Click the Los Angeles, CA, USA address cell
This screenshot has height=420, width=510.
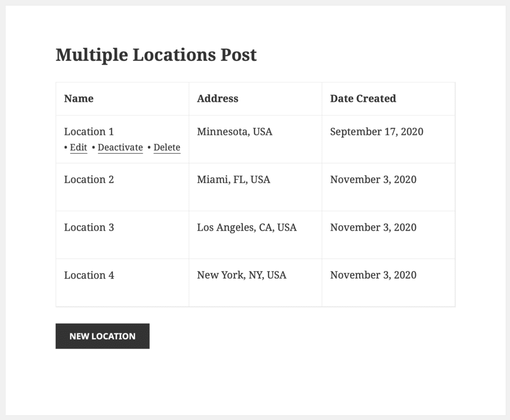pos(247,227)
